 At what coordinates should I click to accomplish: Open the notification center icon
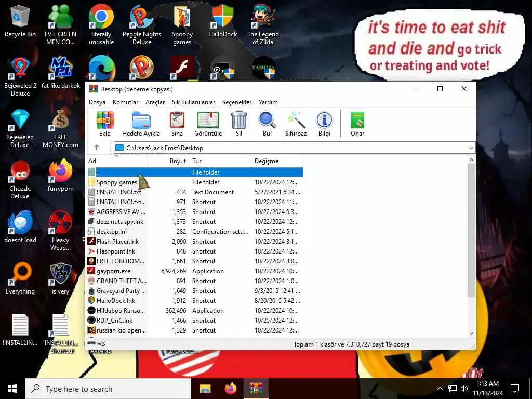515,389
